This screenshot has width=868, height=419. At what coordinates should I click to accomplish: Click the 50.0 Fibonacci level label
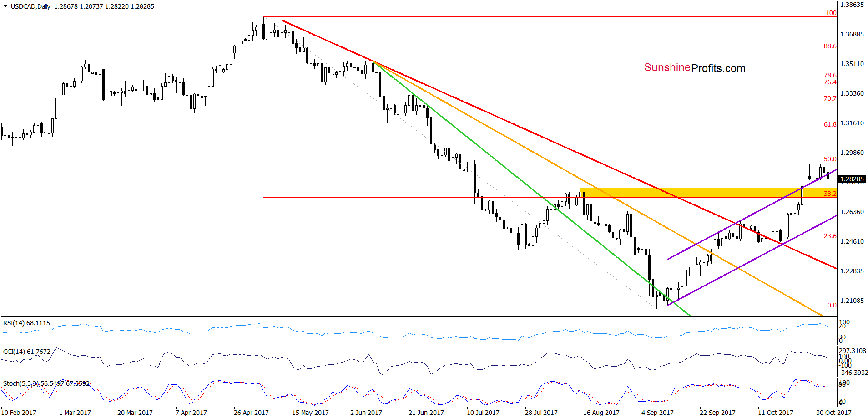click(830, 159)
